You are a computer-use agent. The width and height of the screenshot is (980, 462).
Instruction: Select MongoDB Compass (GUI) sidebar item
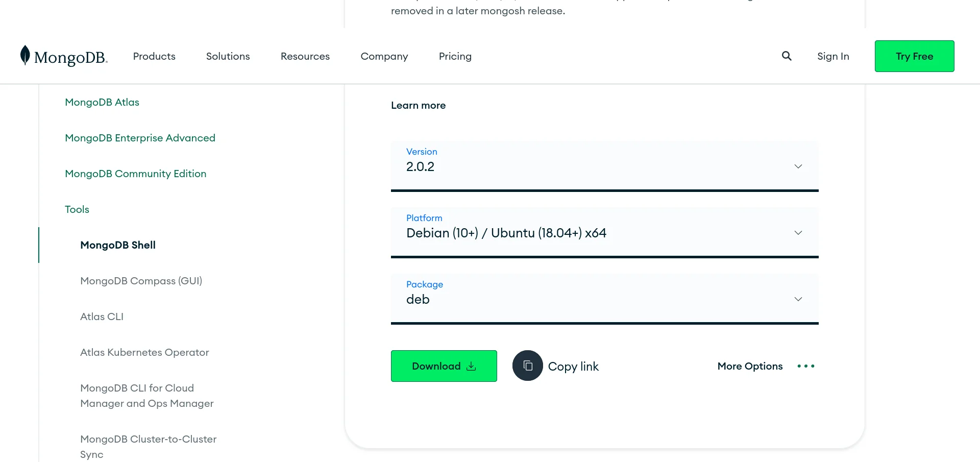[141, 281]
